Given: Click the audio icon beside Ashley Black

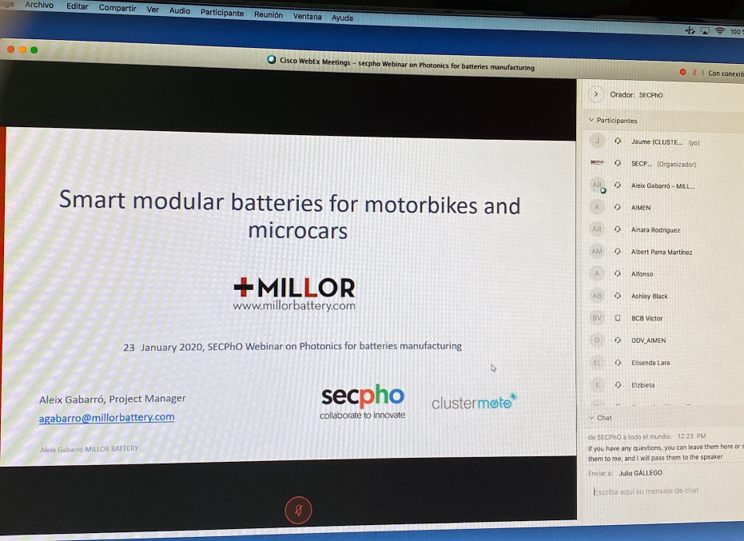Looking at the screenshot, I should click(x=617, y=296).
